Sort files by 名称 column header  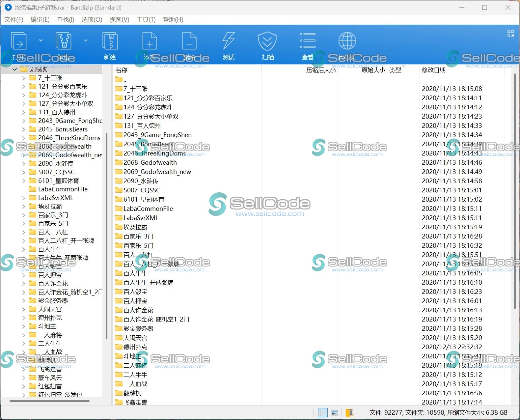click(122, 70)
